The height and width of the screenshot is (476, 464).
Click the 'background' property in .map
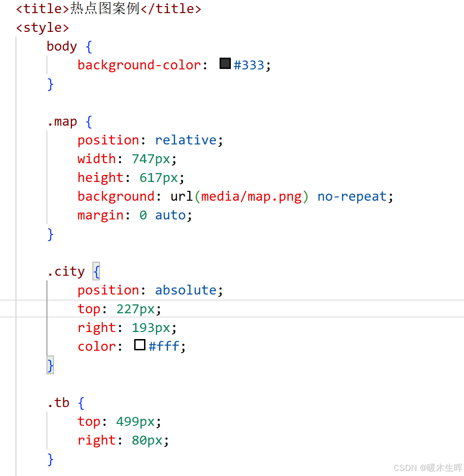tap(116, 196)
